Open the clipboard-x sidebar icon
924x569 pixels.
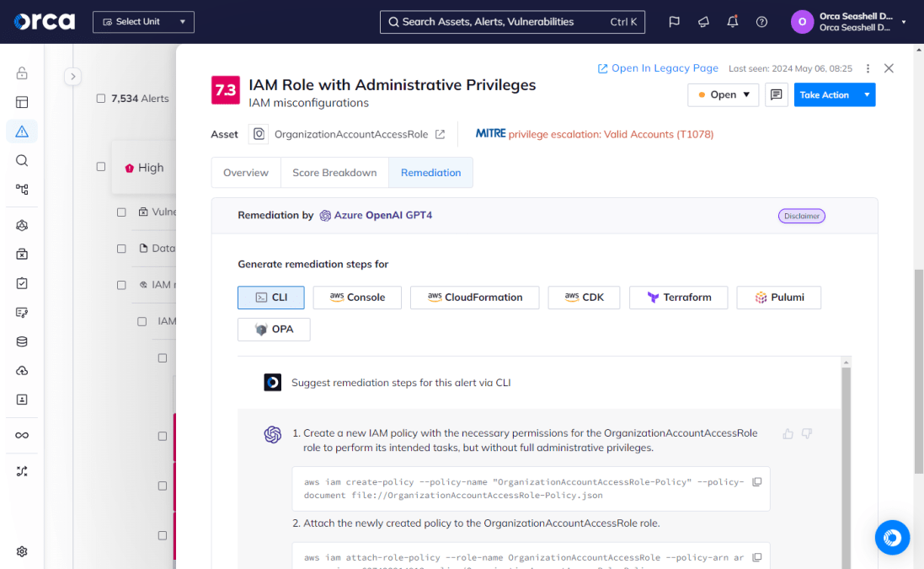22,254
